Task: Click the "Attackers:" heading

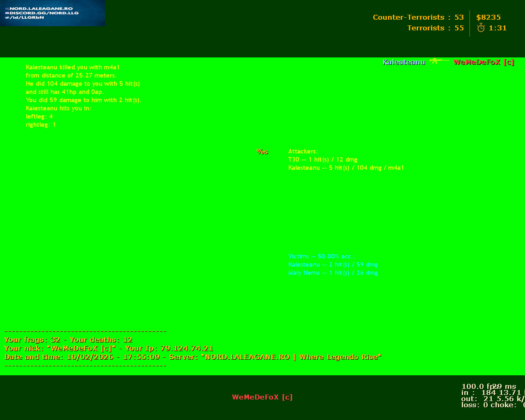Action: (303, 151)
